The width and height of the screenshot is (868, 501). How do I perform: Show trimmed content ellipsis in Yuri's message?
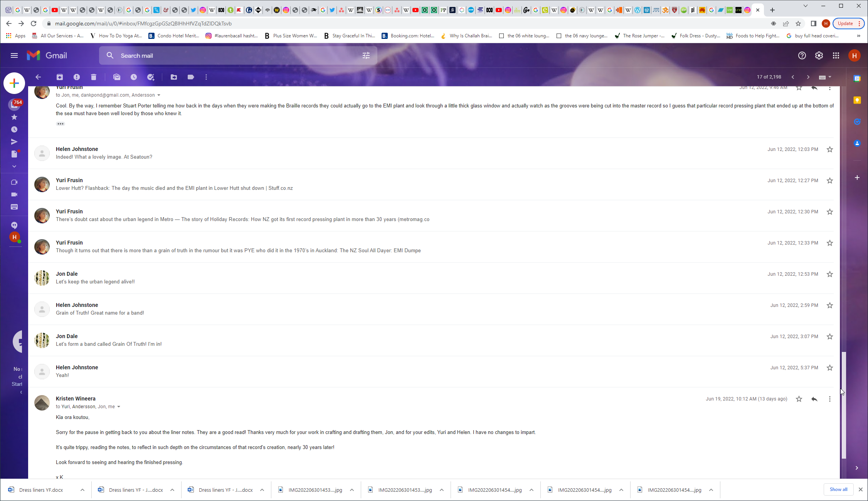[61, 124]
